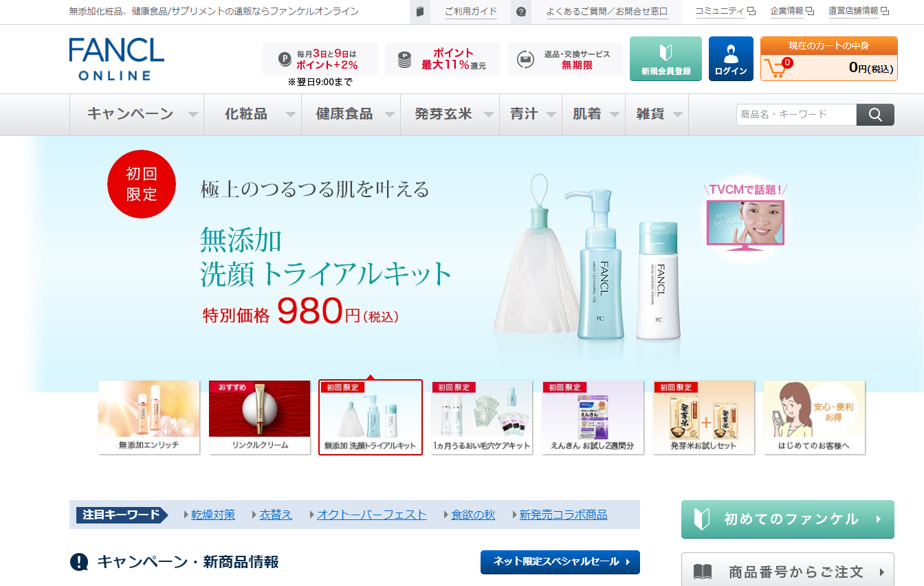
Task: Click the coin stack icon in ポイント最大11% banner
Action: 405,59
